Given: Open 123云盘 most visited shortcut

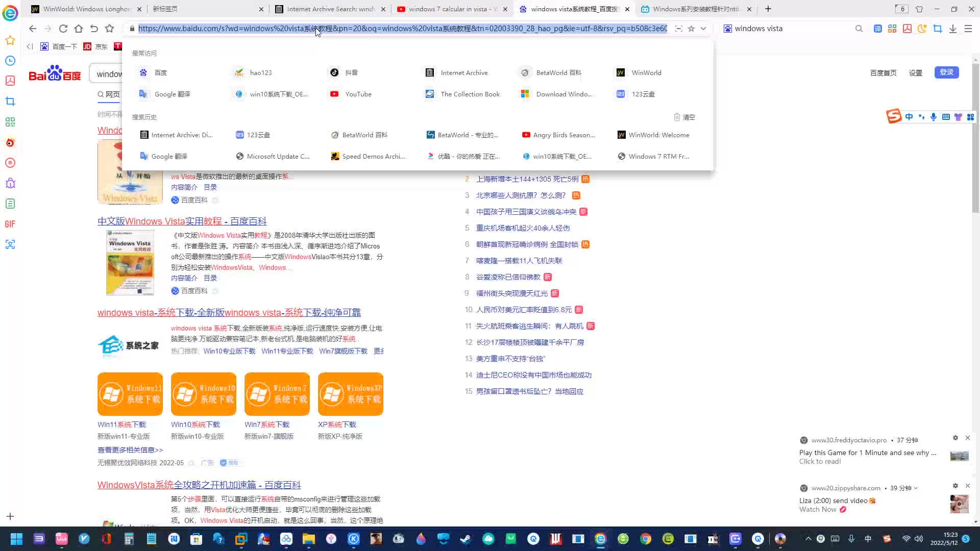Looking at the screenshot, I should pyautogui.click(x=636, y=94).
